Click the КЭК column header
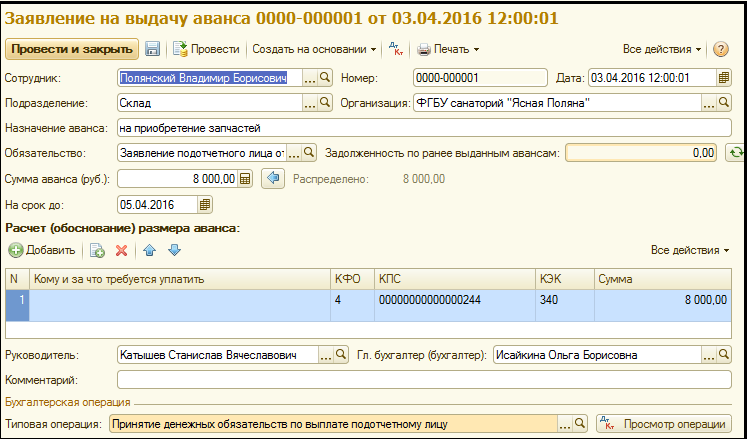 coord(565,279)
